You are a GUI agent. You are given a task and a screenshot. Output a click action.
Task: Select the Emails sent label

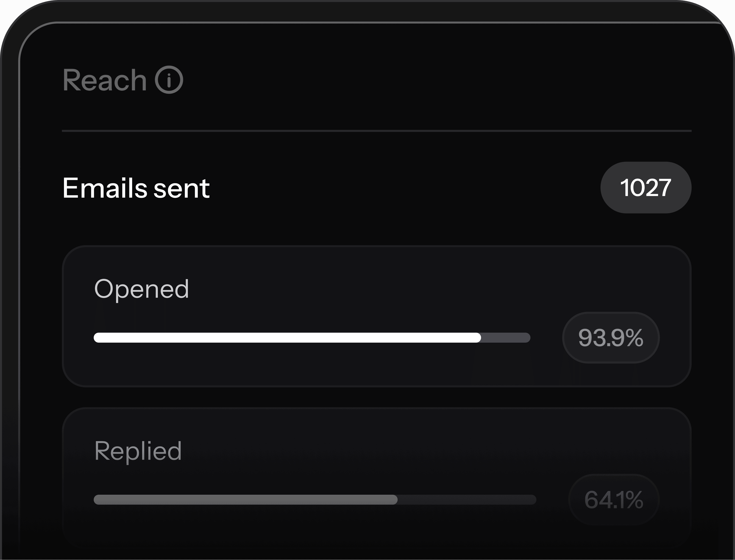click(x=136, y=188)
